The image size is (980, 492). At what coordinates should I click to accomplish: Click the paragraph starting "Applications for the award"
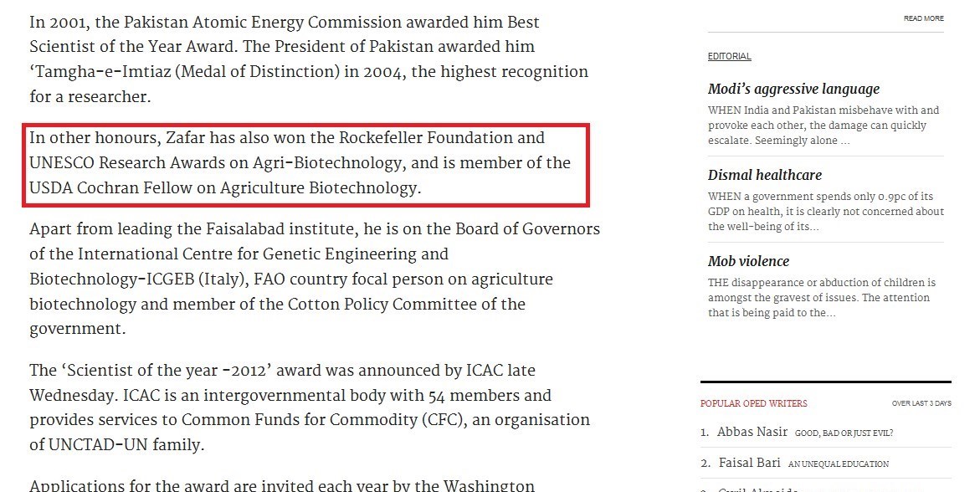(x=282, y=484)
